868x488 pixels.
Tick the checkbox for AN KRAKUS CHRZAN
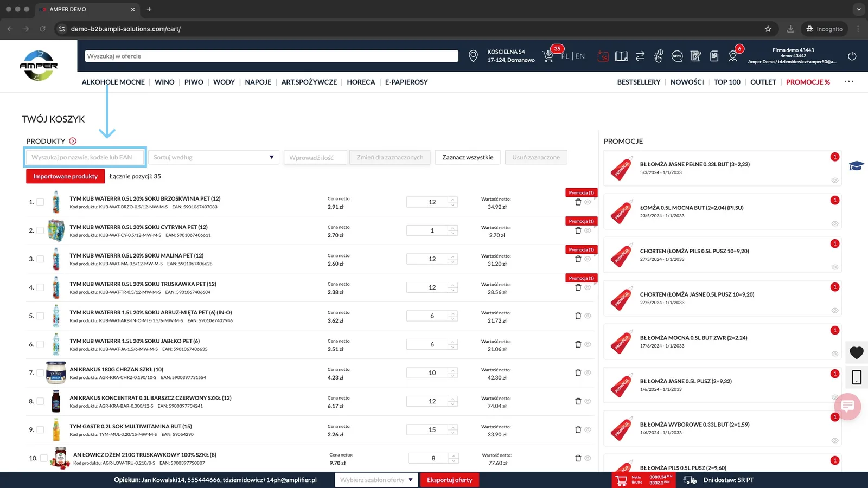(40, 373)
